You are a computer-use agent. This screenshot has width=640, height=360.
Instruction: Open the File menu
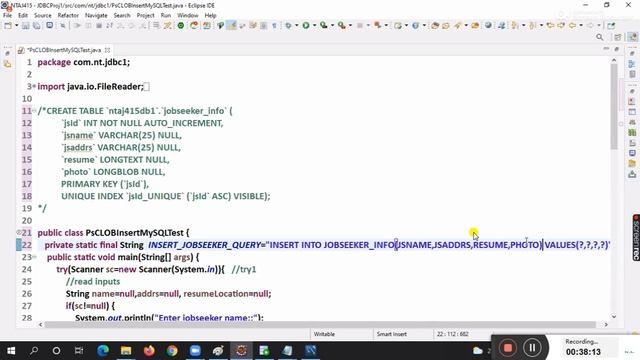tap(7, 16)
